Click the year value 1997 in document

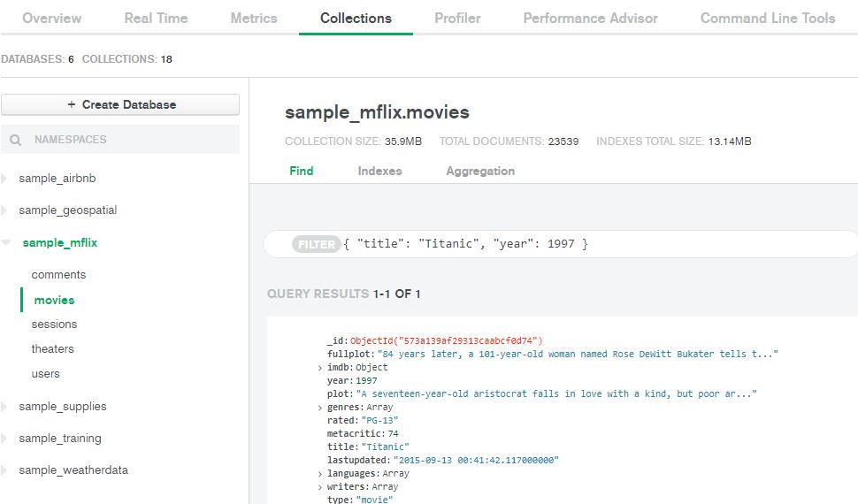(366, 381)
